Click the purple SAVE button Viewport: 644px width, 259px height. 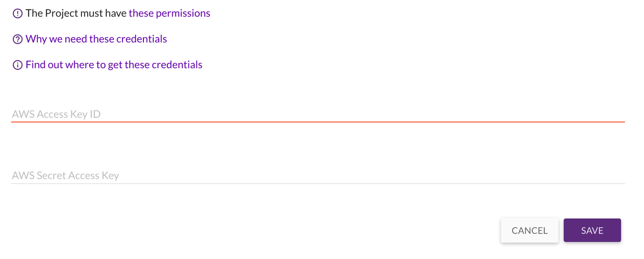592,230
